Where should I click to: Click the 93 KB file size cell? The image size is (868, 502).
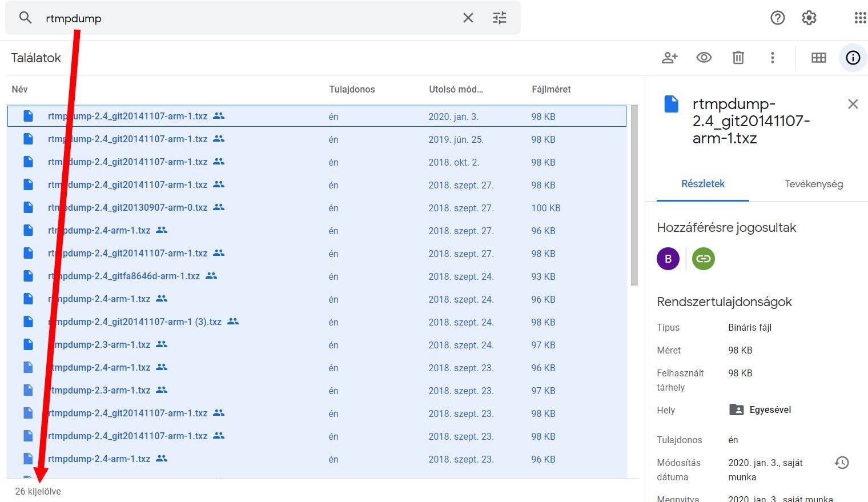pos(543,276)
